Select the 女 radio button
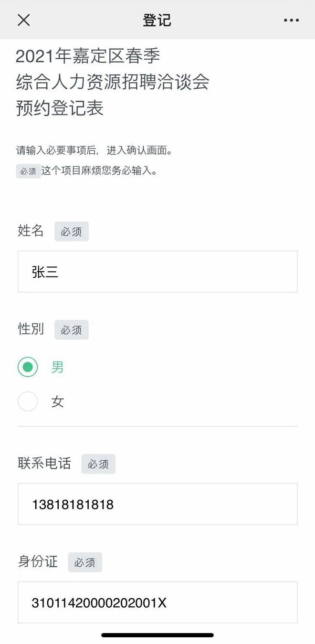Viewport: 315px width, 644px height. (x=28, y=401)
